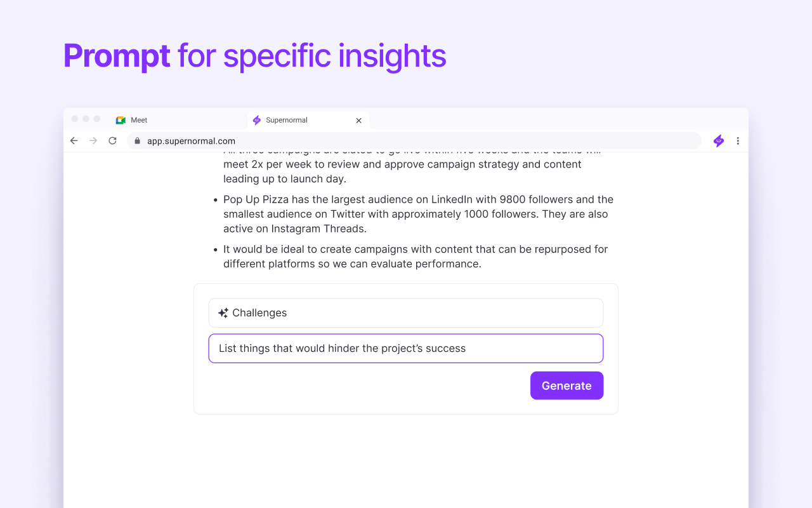
Task: Click the third gray window control dot
Action: pyautogui.click(x=96, y=119)
